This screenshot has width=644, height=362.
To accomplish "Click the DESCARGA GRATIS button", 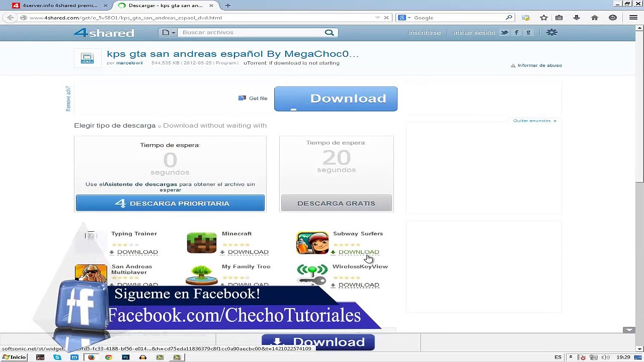I will coord(336,203).
